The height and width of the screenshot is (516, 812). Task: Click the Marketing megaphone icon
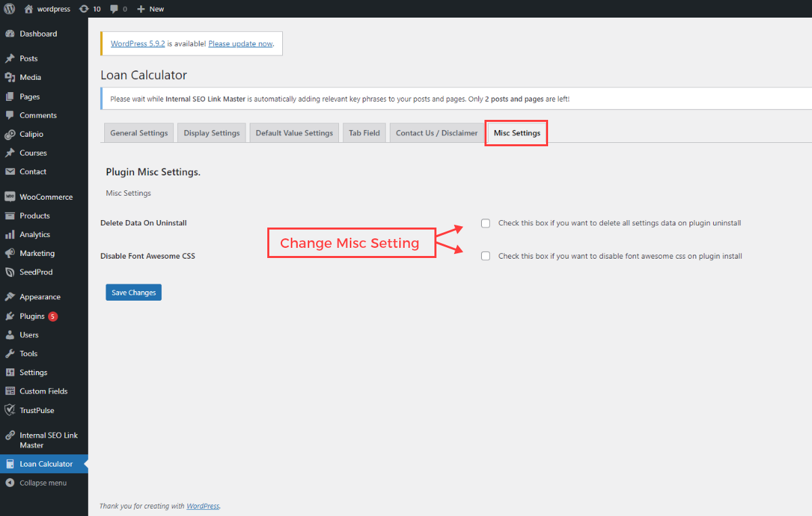[x=9, y=253]
